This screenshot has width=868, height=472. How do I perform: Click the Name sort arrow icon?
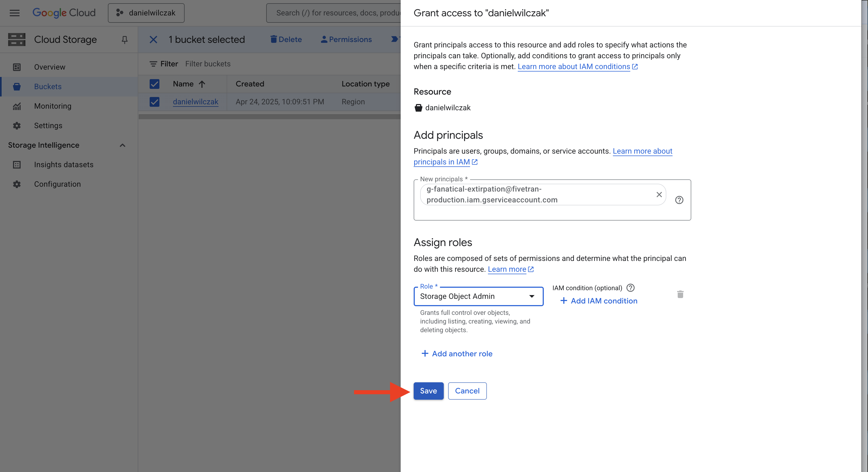click(x=202, y=84)
